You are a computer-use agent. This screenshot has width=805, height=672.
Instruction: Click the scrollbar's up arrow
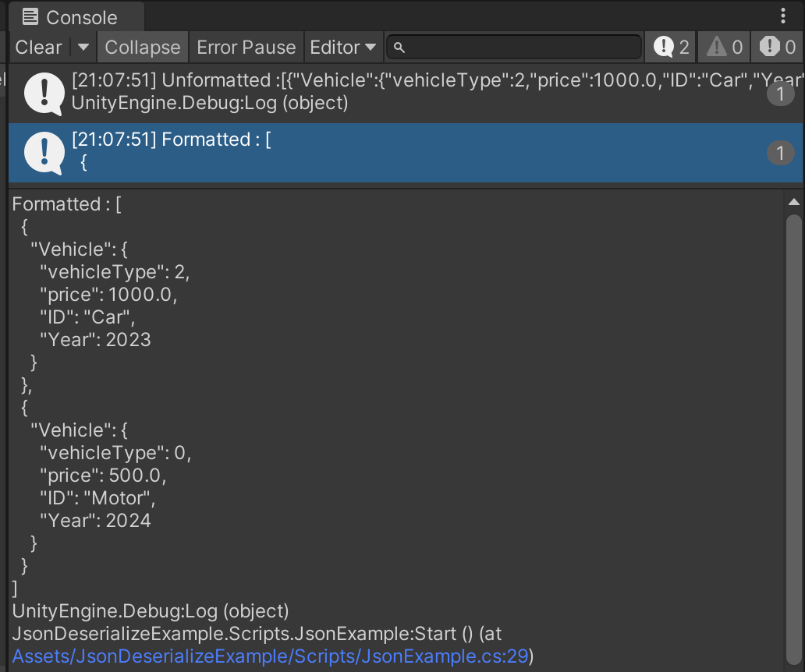click(x=794, y=201)
